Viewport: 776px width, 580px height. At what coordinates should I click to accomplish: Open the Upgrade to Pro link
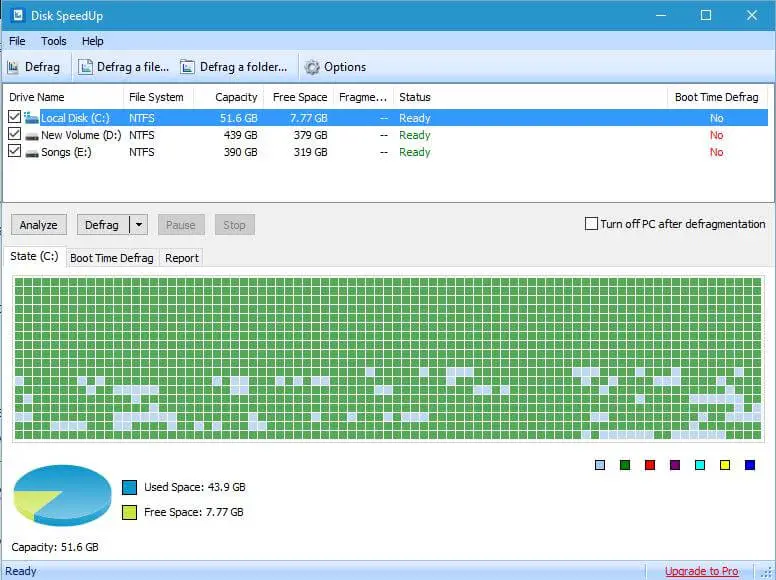702,571
